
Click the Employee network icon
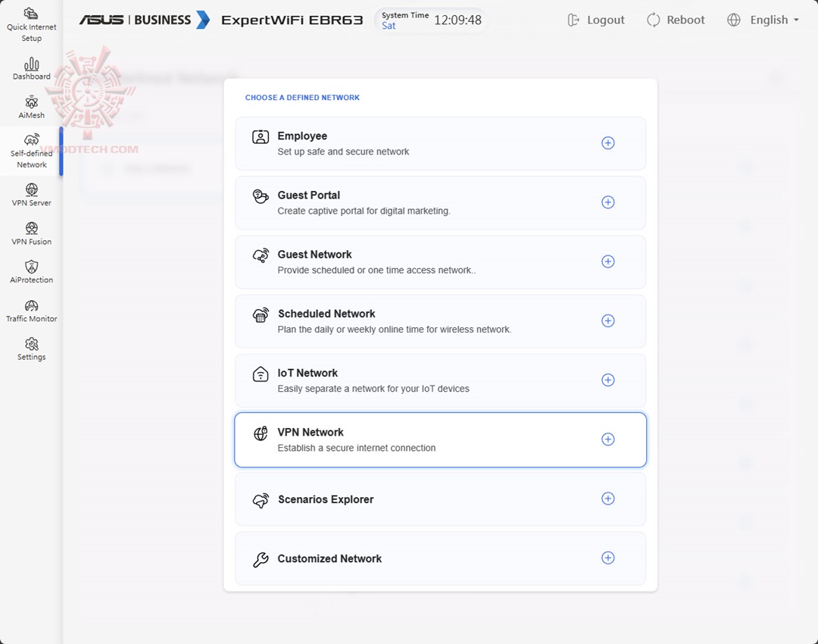261,137
